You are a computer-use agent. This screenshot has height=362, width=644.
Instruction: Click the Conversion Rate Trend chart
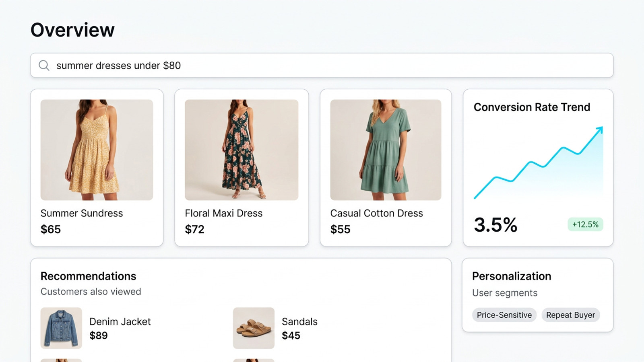coord(538,163)
